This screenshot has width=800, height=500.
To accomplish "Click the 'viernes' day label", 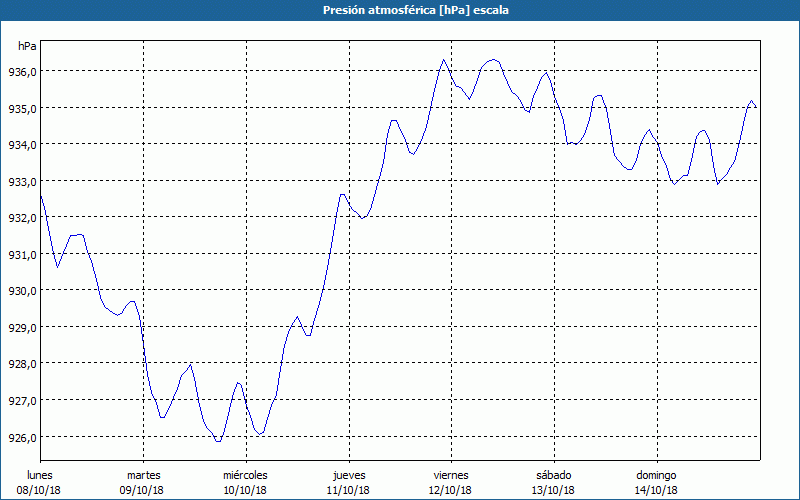I will (x=451, y=475).
